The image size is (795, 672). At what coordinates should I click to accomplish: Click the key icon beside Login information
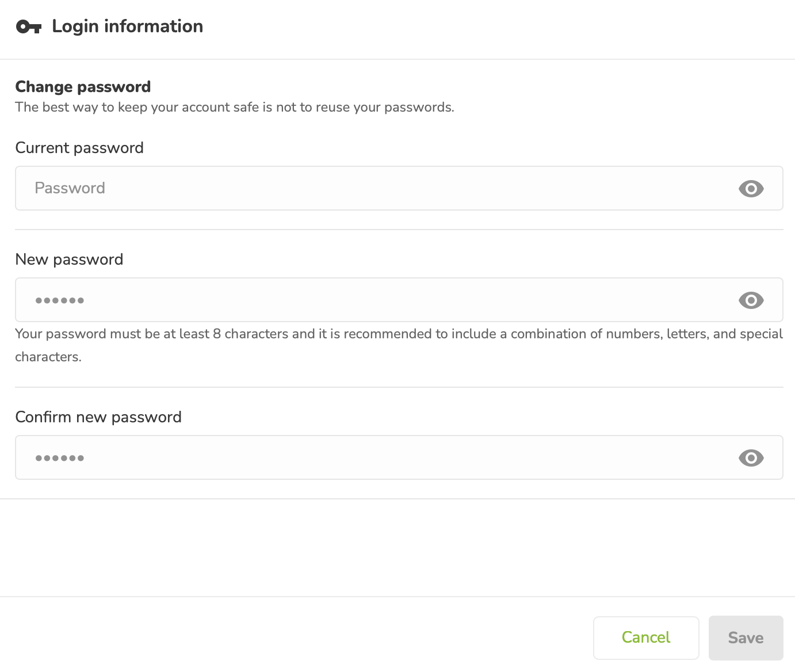coord(28,26)
